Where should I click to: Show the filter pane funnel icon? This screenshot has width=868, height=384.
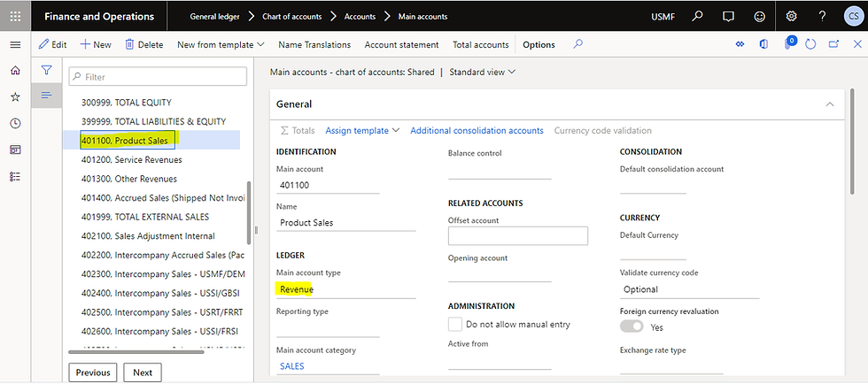tap(47, 70)
